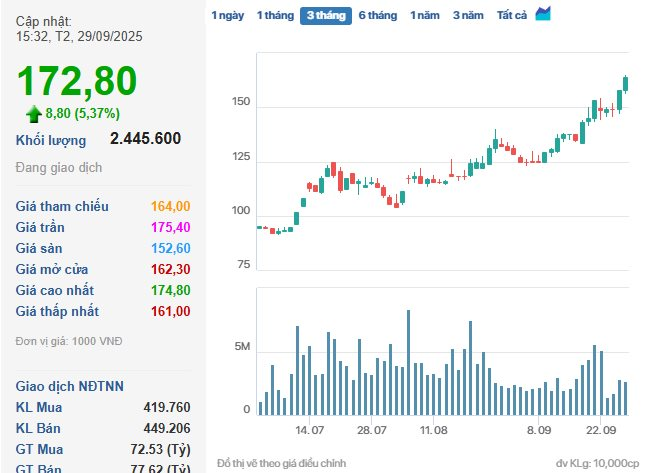This screenshot has height=473, width=656.
Task: Click the volume figure 2.445.600
Action: [146, 138]
